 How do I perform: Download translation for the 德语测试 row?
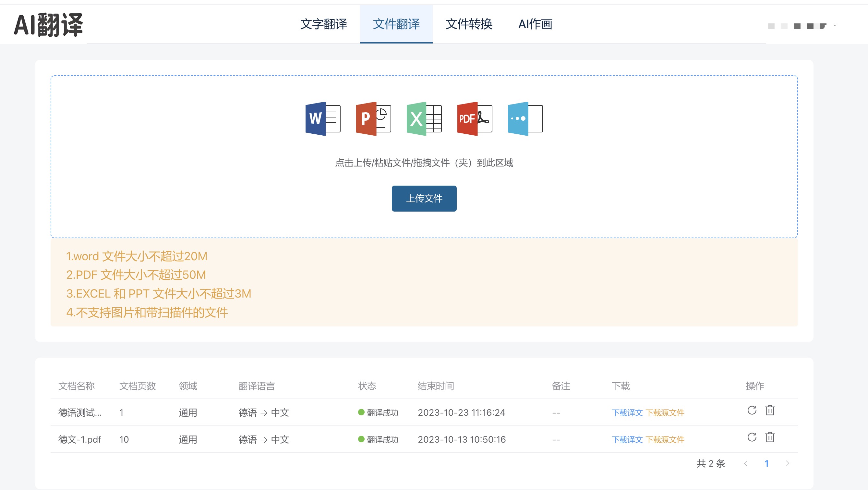[x=627, y=412]
